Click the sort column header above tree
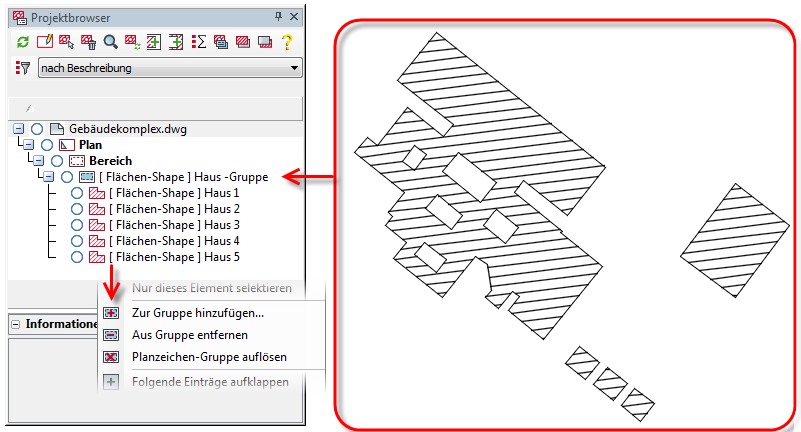The image size is (801, 432). (x=155, y=108)
